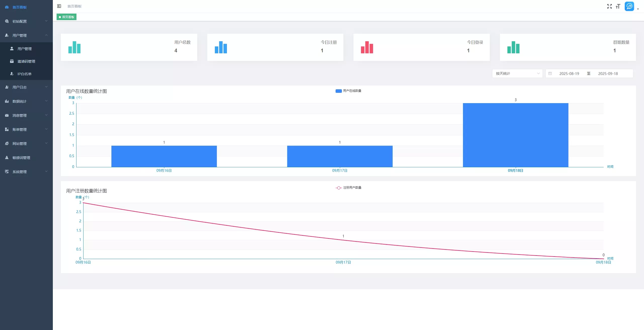Expand the 初始配置 sidebar menu
The height and width of the screenshot is (330, 644).
tap(26, 21)
